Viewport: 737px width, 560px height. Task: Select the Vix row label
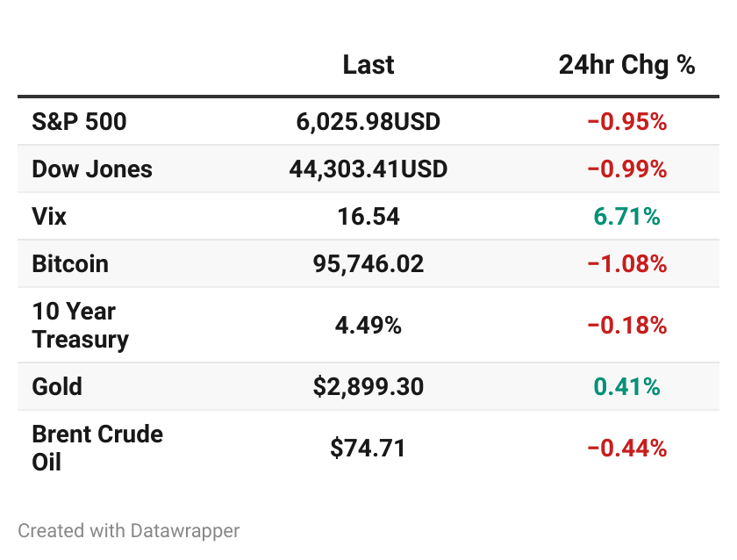pos(49,217)
